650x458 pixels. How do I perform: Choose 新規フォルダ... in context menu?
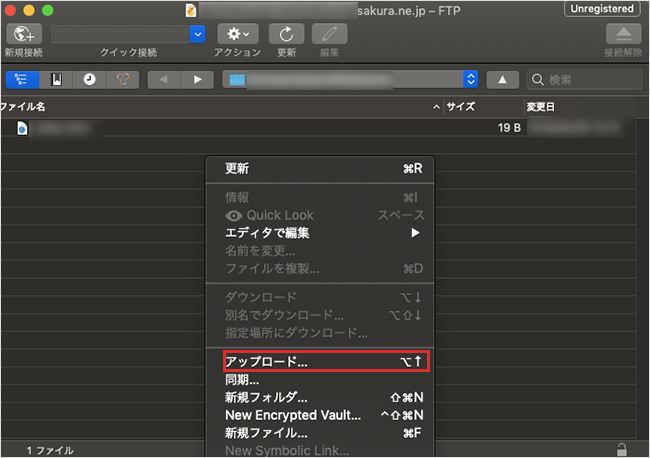[x=266, y=397]
